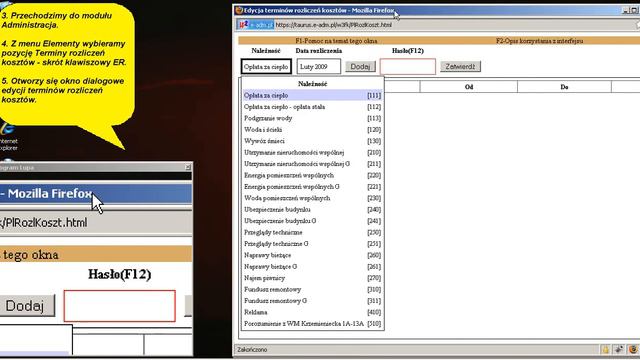The height and width of the screenshot is (360, 640).
Task: Click the Firefox icon in the title bar
Action: [239, 10]
